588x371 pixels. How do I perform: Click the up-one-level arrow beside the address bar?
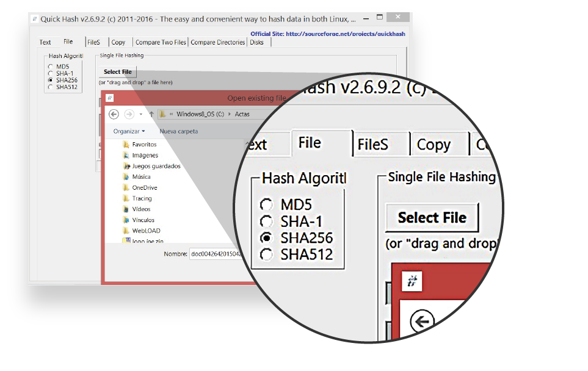pyautogui.click(x=151, y=114)
